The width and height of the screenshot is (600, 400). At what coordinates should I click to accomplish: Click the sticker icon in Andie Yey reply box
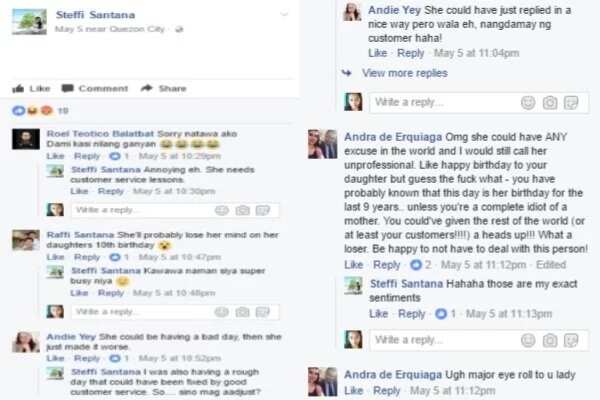click(x=571, y=103)
